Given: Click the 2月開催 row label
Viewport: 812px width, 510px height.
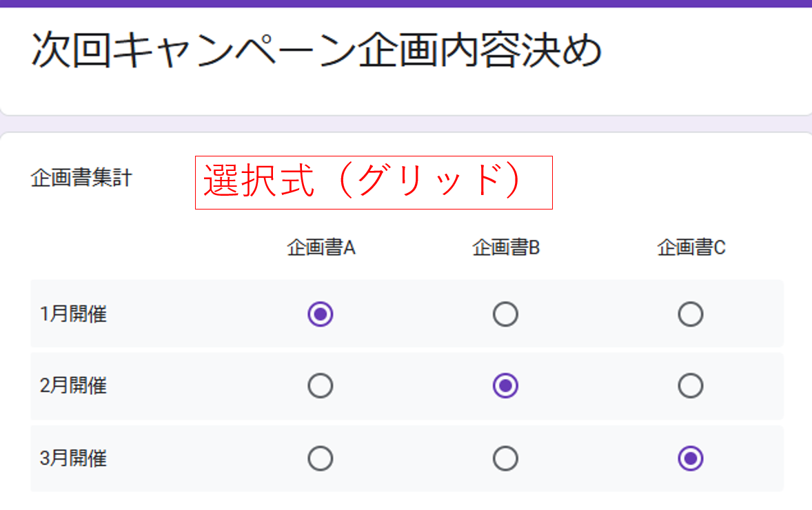Looking at the screenshot, I should (x=73, y=386).
